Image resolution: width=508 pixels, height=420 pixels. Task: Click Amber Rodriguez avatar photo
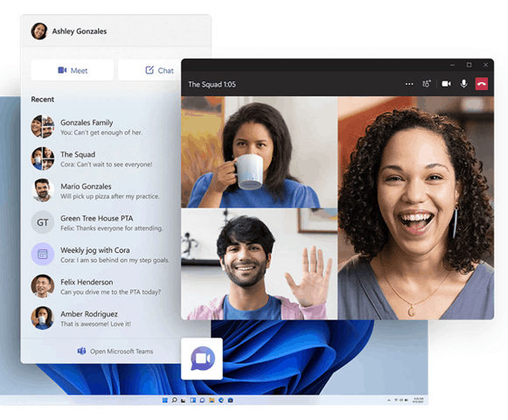click(x=43, y=318)
